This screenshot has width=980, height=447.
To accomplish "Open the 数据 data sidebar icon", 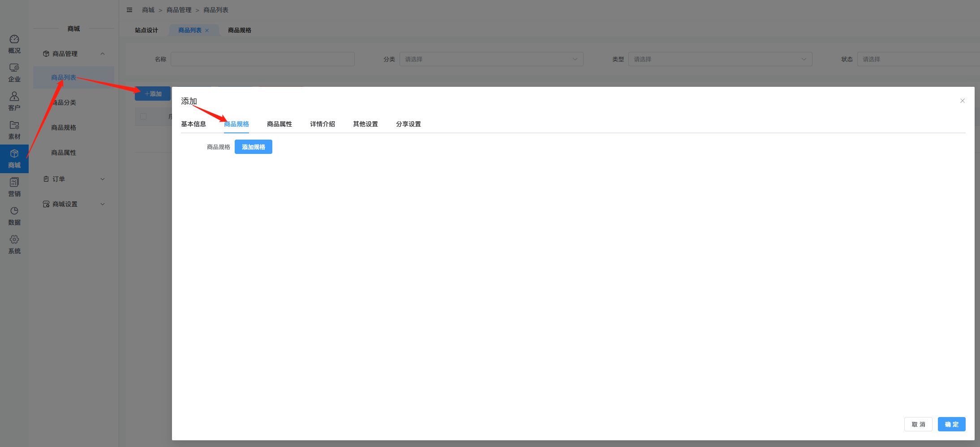I will click(x=14, y=216).
